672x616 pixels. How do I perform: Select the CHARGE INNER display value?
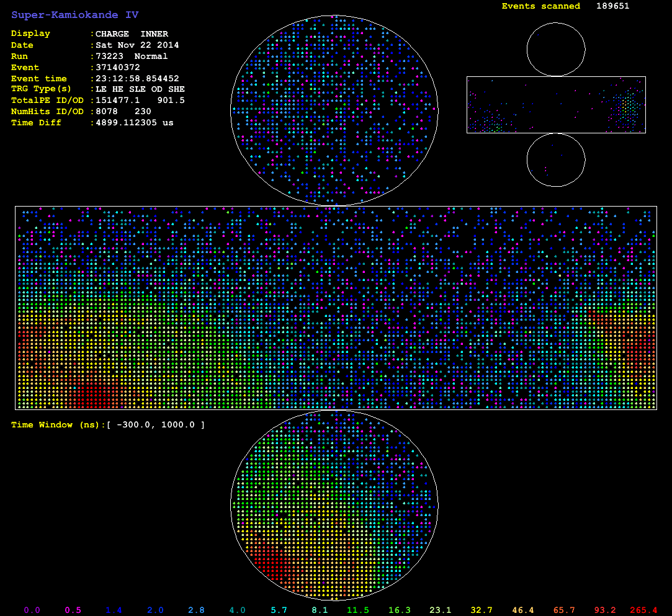coord(132,34)
